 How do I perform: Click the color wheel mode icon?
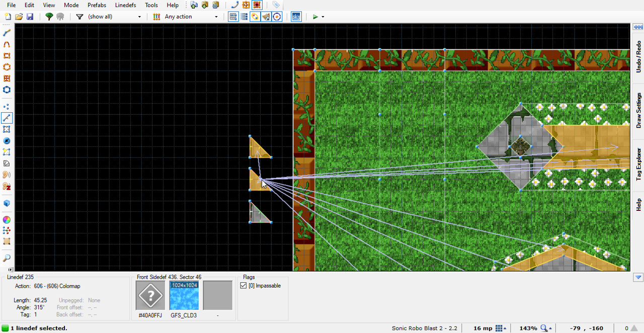point(7,220)
